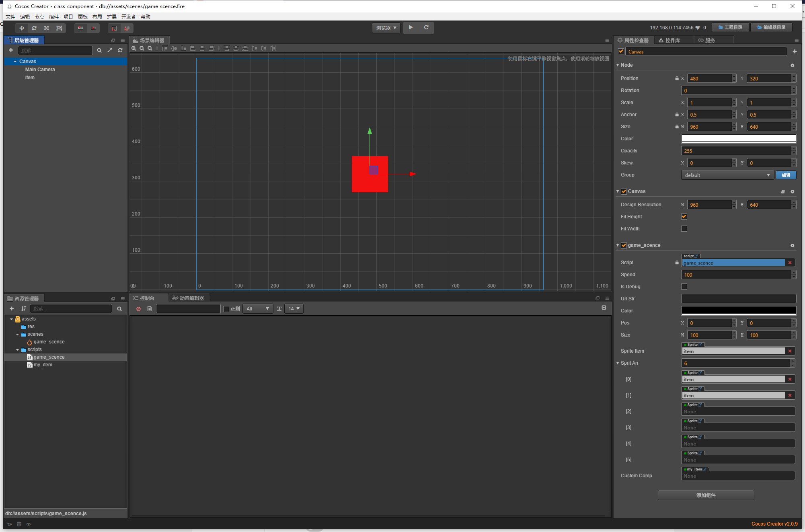Select the move transform tool
805x532 pixels.
(x=22, y=28)
